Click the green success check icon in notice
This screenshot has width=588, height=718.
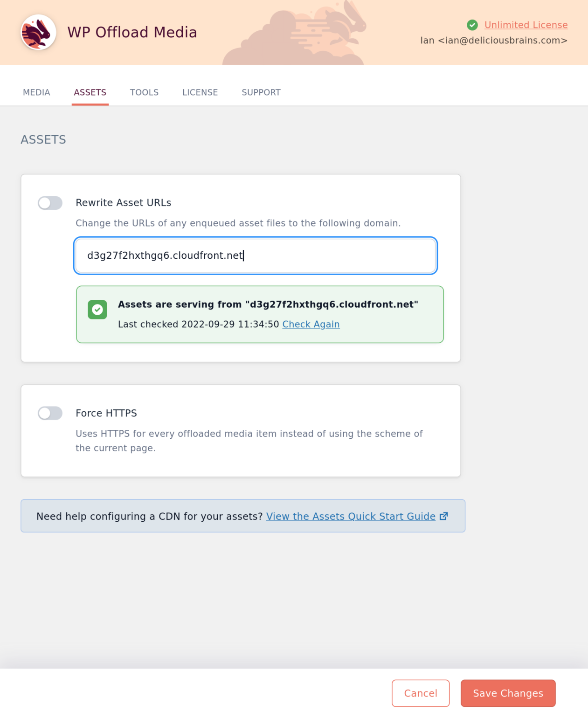click(97, 310)
